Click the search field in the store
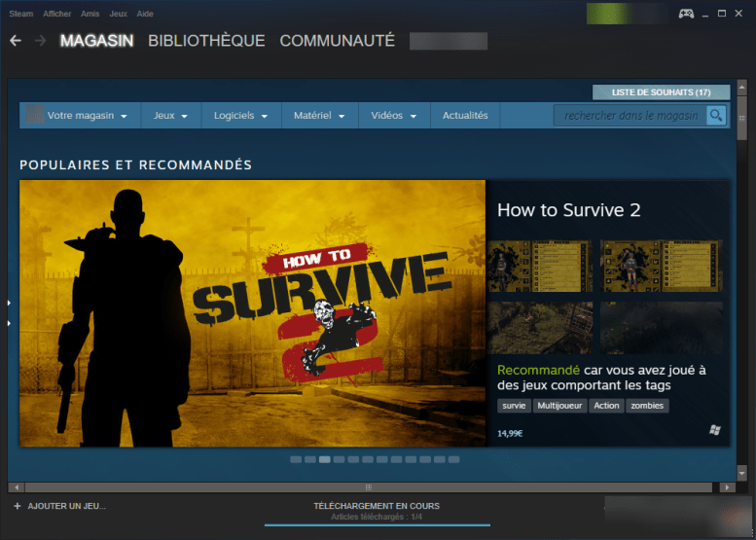The width and height of the screenshot is (756, 540). pos(630,116)
